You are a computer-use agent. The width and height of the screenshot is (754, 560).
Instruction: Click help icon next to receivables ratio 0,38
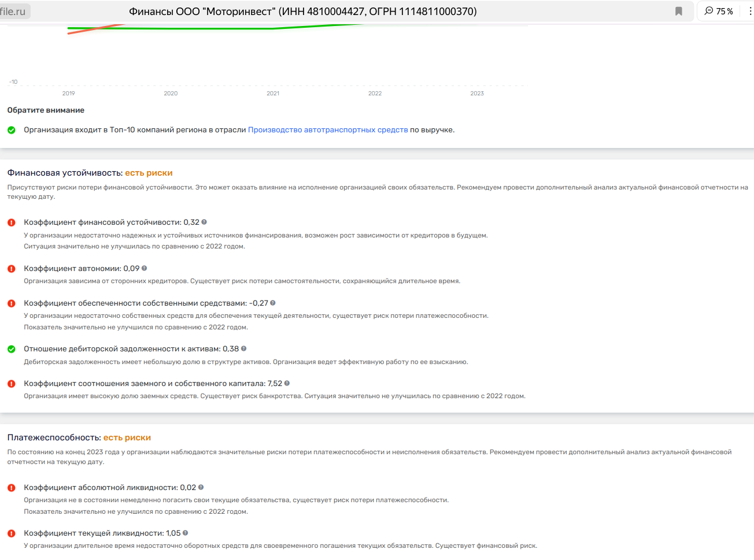pyautogui.click(x=244, y=348)
